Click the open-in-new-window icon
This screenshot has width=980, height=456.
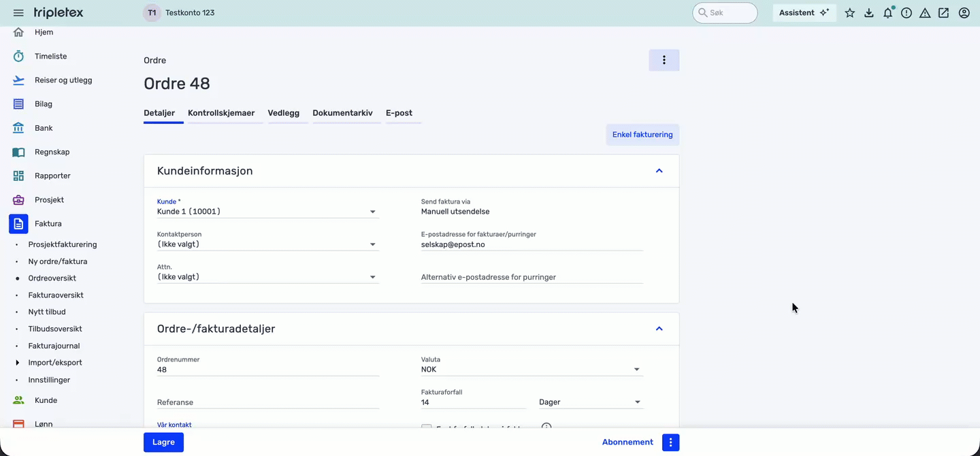pyautogui.click(x=943, y=13)
